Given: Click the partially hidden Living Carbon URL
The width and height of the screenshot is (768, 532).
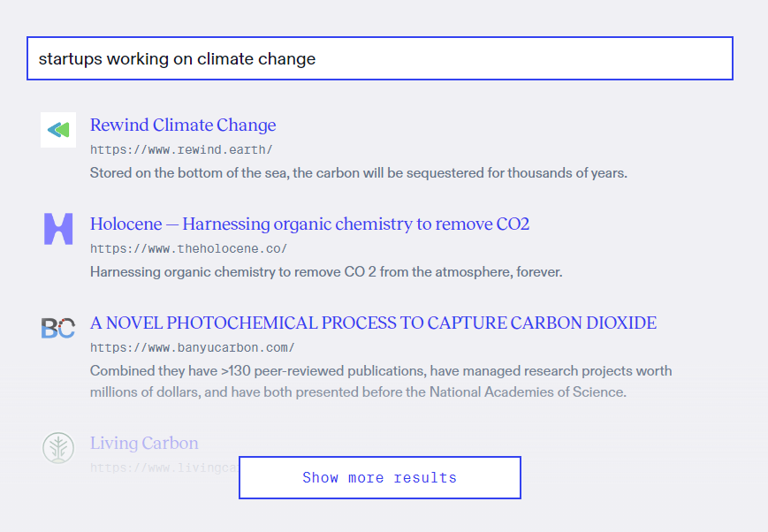Looking at the screenshot, I should click(x=163, y=467).
